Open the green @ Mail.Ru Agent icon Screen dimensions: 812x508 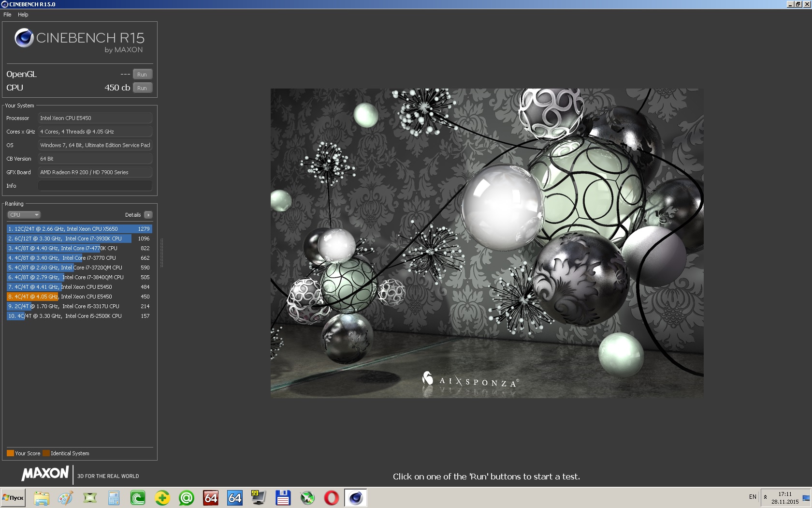(x=187, y=498)
